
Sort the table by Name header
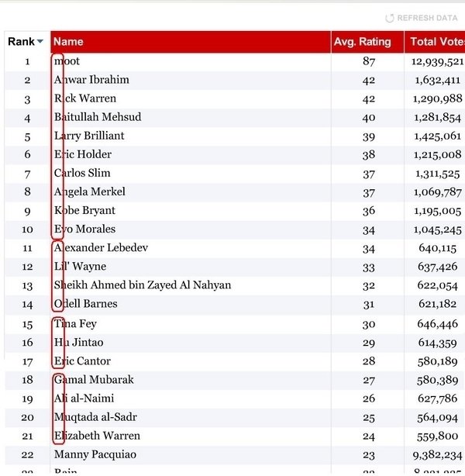(x=68, y=42)
